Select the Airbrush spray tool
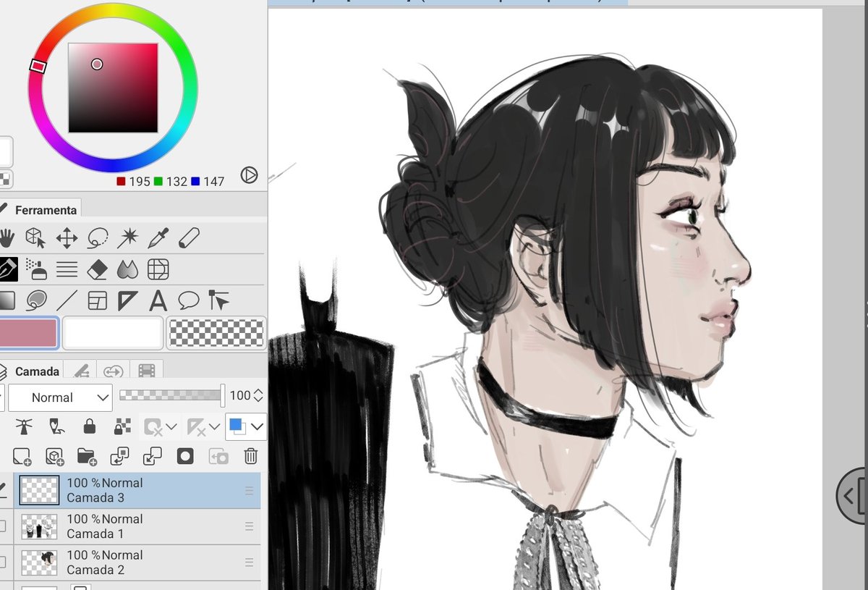 pos(36,269)
